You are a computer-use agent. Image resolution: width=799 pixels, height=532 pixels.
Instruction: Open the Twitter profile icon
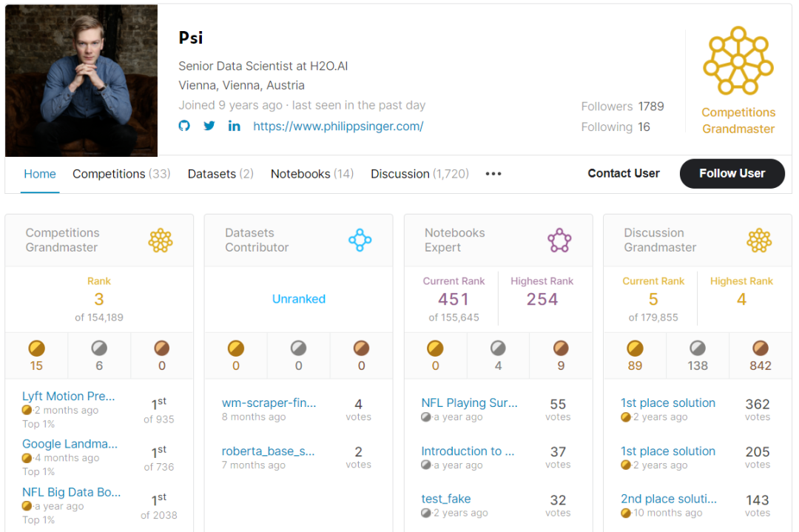pos(209,126)
